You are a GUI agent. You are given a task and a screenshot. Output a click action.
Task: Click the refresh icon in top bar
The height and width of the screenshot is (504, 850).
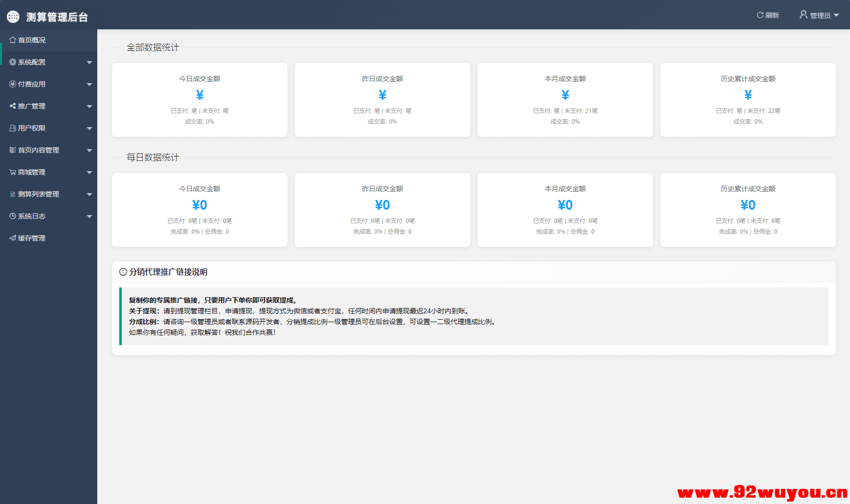[x=760, y=15]
